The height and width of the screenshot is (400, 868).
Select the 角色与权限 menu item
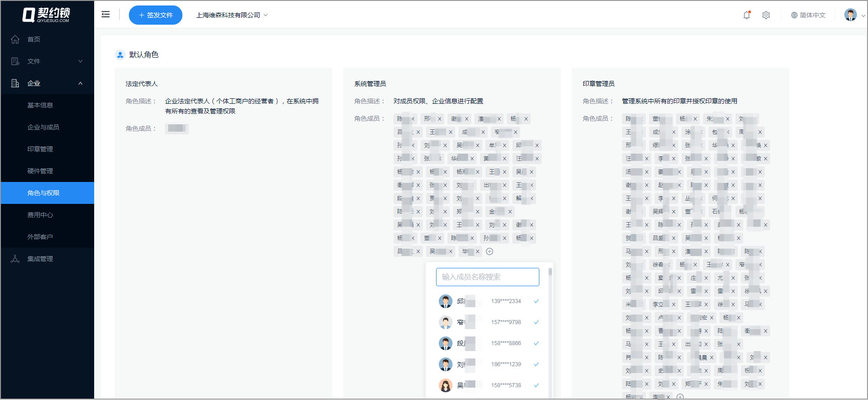click(x=48, y=193)
